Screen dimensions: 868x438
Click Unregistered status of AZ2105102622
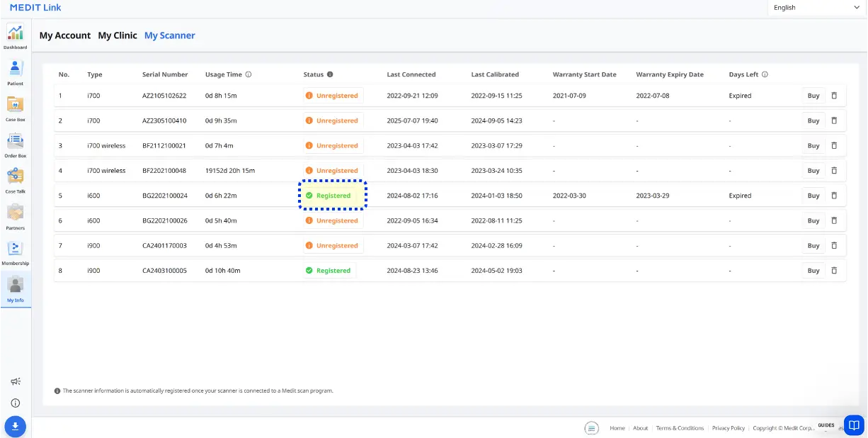(x=333, y=96)
